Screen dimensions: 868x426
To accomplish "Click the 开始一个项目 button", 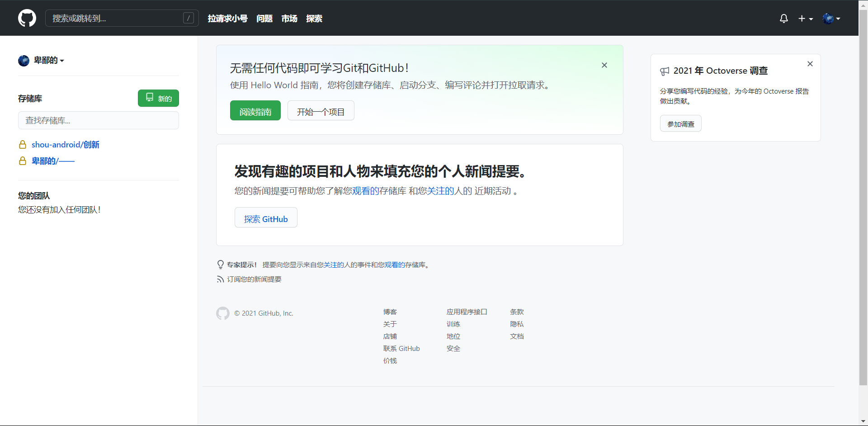I will (321, 111).
